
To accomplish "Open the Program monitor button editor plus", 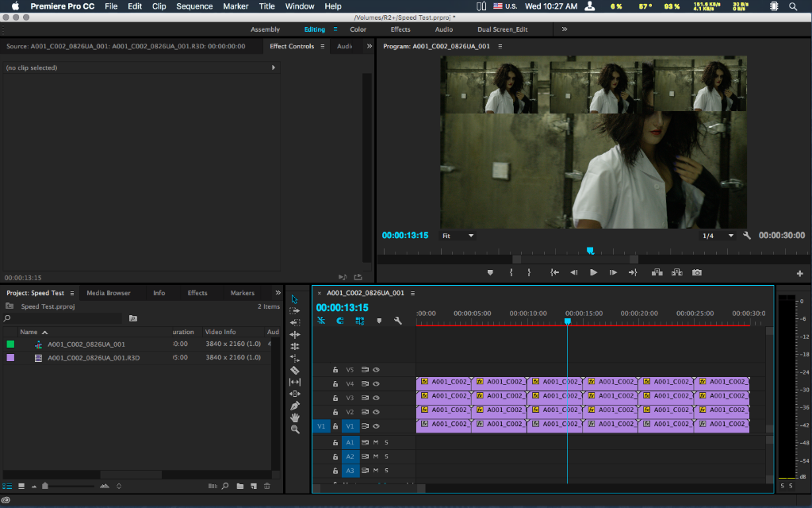I will pos(800,273).
